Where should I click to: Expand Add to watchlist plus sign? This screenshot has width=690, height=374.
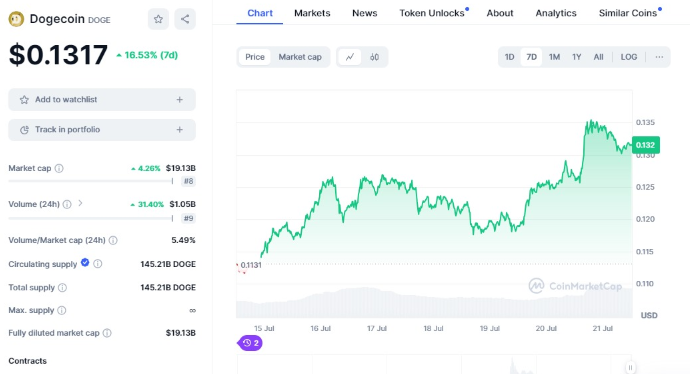pos(180,99)
